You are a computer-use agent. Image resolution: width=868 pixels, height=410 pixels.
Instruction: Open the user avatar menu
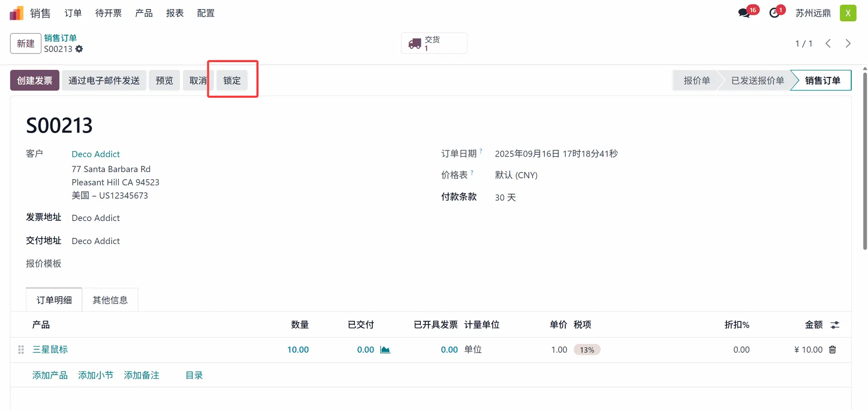(x=848, y=13)
